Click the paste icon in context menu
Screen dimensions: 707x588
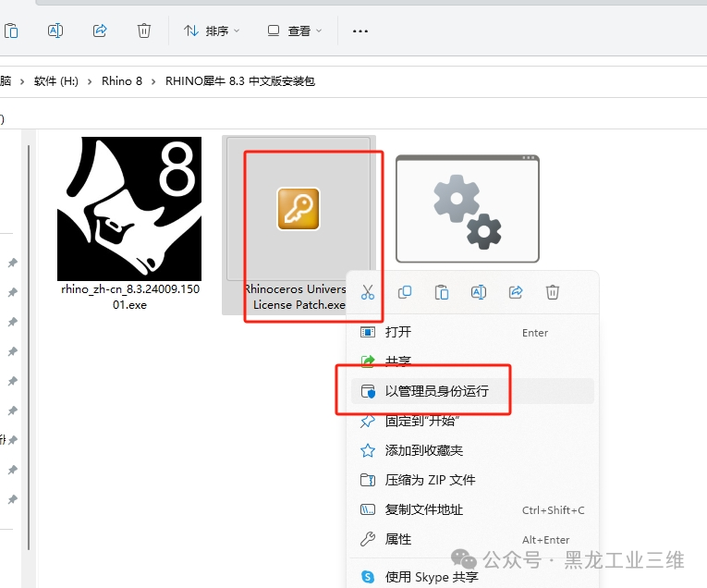coord(442,292)
